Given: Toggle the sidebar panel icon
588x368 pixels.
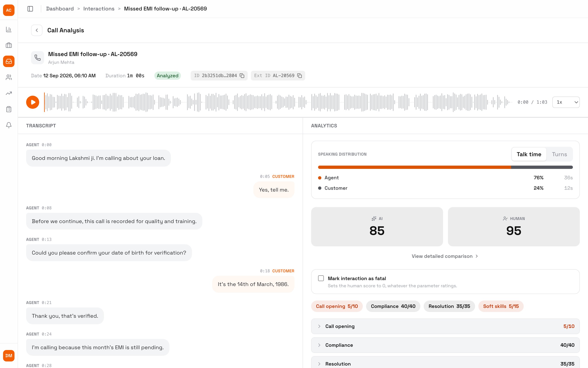Looking at the screenshot, I should [x=30, y=9].
